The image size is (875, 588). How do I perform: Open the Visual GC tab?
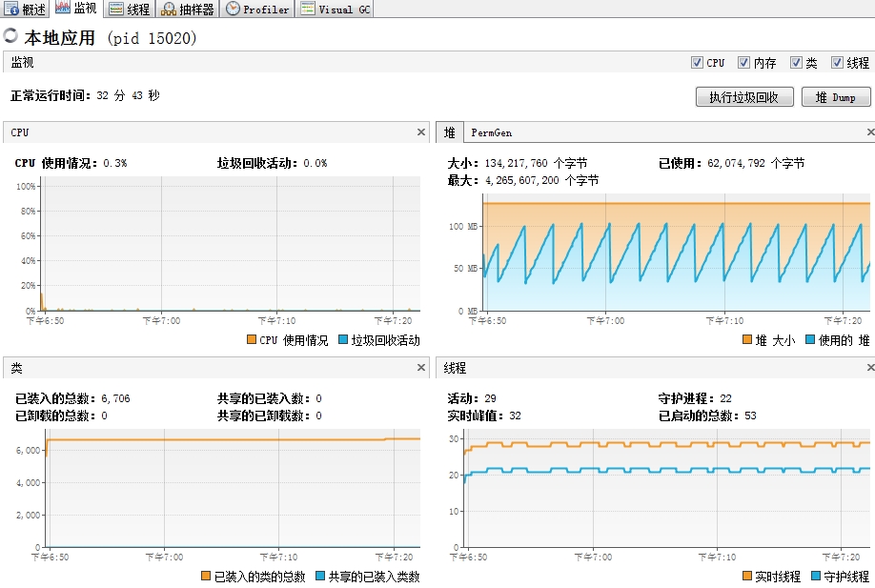[x=335, y=9]
